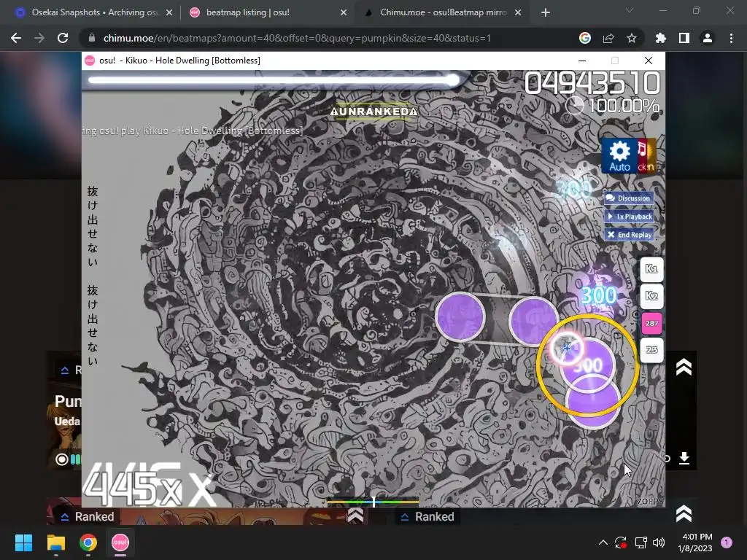Close the Osekai Snapshots tab
Screen dimensions: 747x560
[169, 13]
